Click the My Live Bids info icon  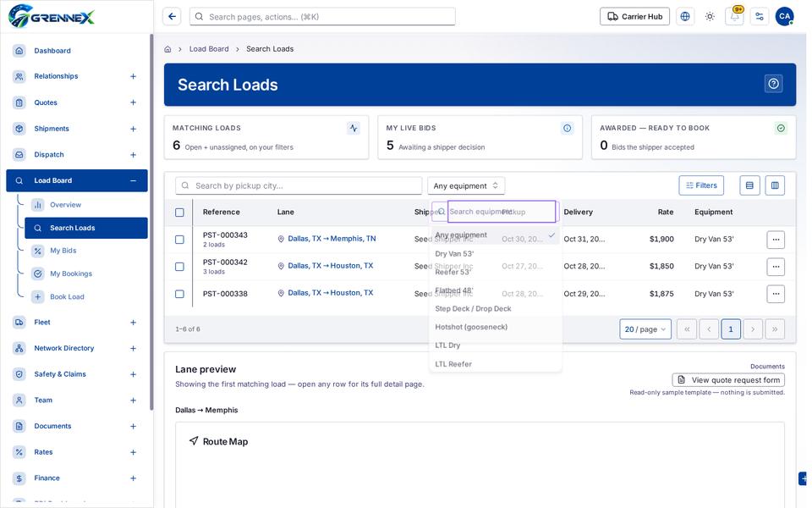567,128
